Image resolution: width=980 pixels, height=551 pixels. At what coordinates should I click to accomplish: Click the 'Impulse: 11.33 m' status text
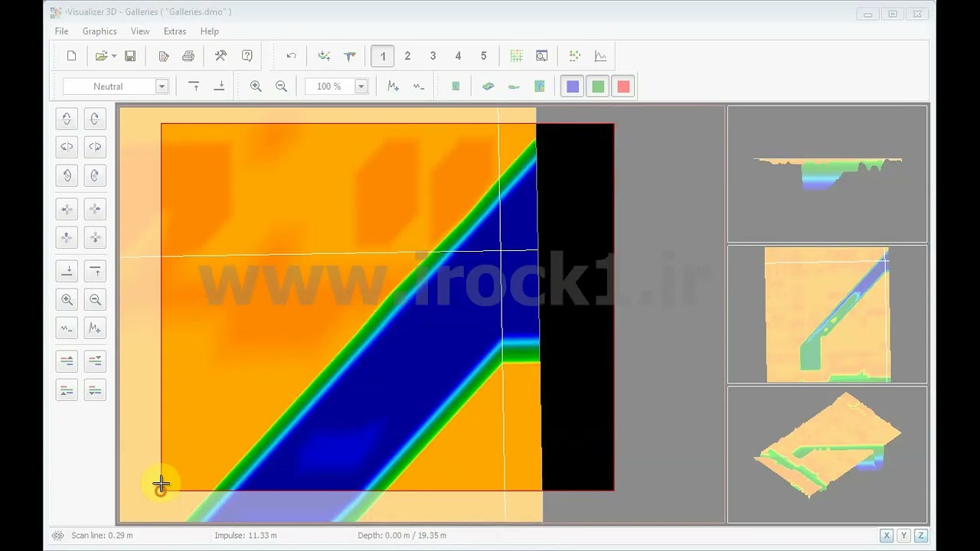click(x=246, y=536)
